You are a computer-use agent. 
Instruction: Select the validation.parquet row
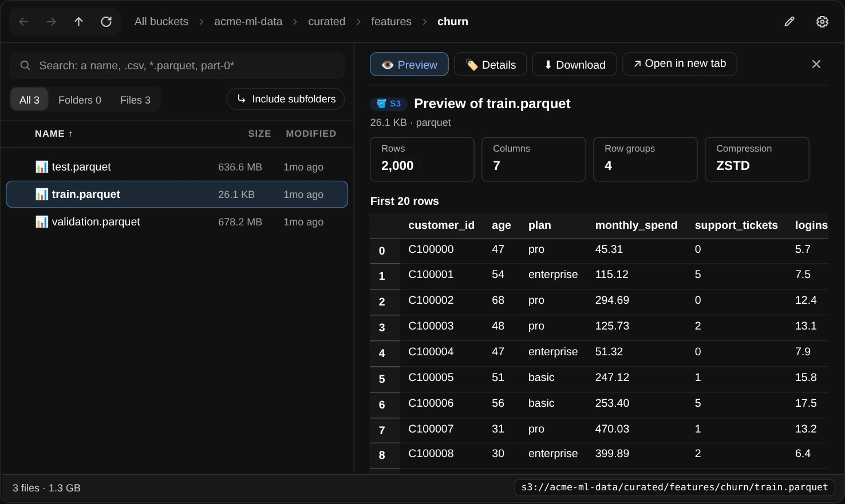click(x=177, y=221)
